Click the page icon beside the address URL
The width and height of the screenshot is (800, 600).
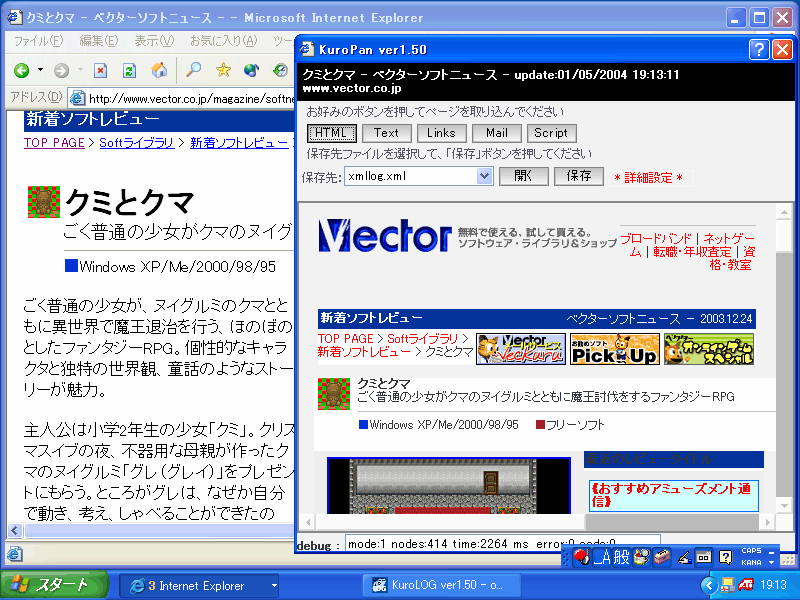[77, 97]
